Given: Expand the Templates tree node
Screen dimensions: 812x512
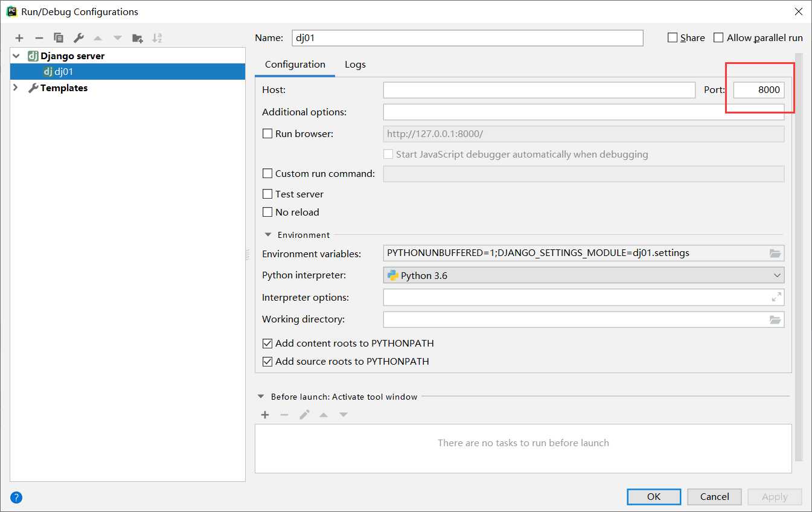Looking at the screenshot, I should pos(16,88).
